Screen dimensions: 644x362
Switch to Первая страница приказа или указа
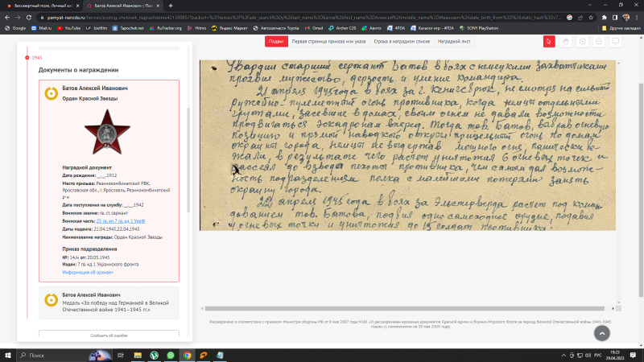click(328, 42)
